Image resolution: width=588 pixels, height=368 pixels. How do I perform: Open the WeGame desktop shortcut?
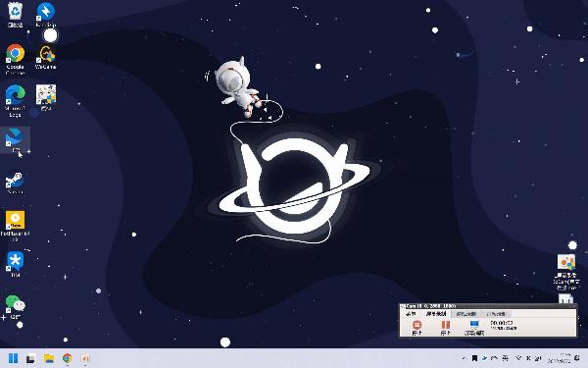(46, 57)
